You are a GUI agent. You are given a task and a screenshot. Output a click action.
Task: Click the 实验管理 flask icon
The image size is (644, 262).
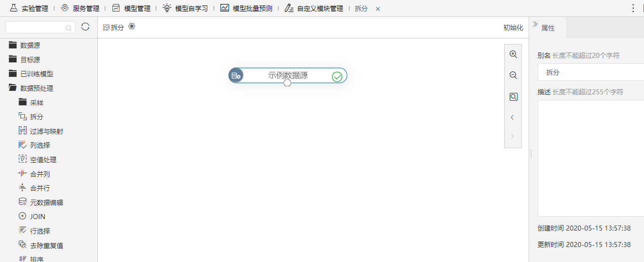coord(14,8)
